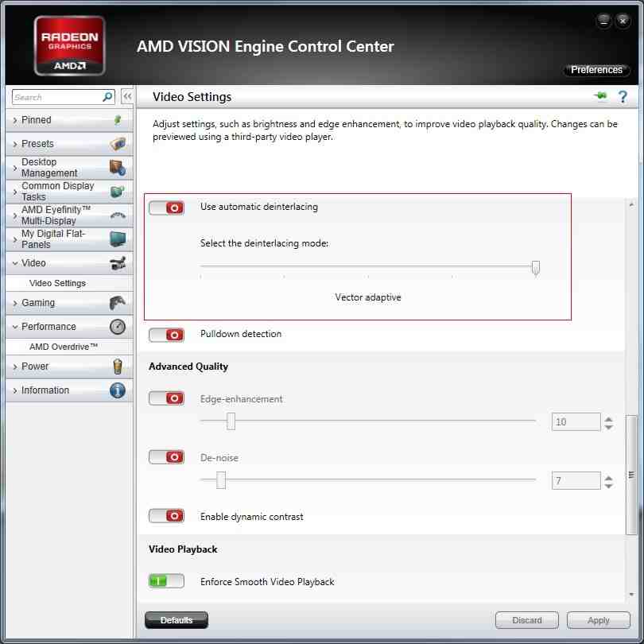
Task: Enable the Pulldown detection toggle
Action: [x=166, y=335]
